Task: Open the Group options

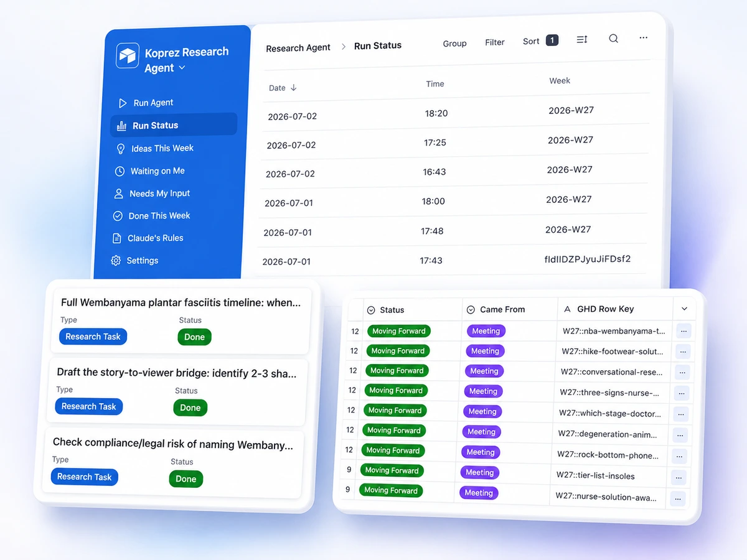Action: (x=454, y=44)
